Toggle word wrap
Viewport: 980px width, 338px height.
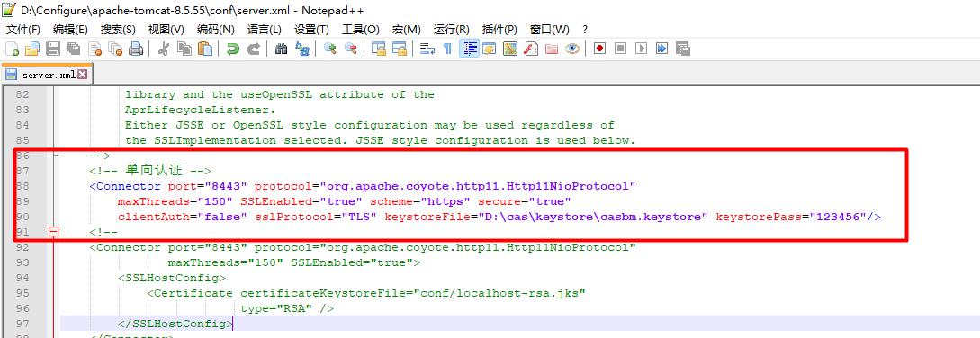427,49
